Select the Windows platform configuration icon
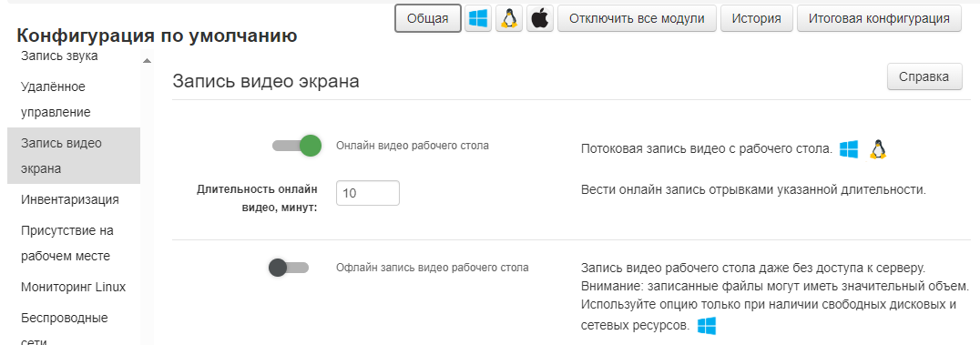The width and height of the screenshot is (980, 345). click(478, 19)
